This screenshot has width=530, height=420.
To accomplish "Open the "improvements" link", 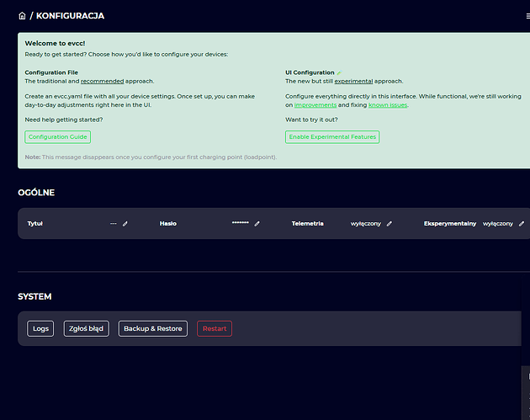I will click(315, 105).
